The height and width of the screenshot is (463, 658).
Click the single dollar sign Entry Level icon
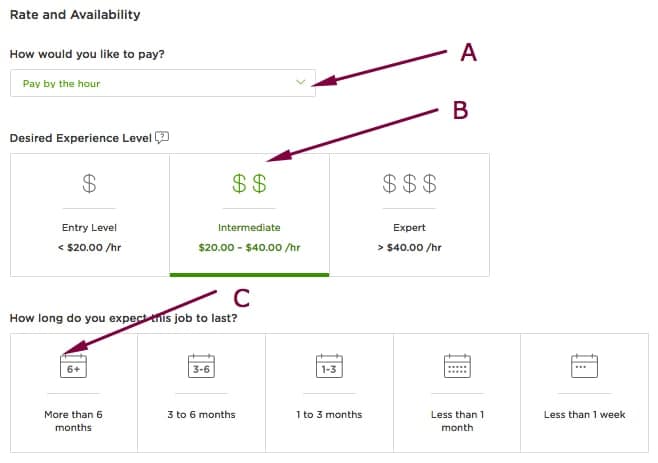[x=89, y=184]
